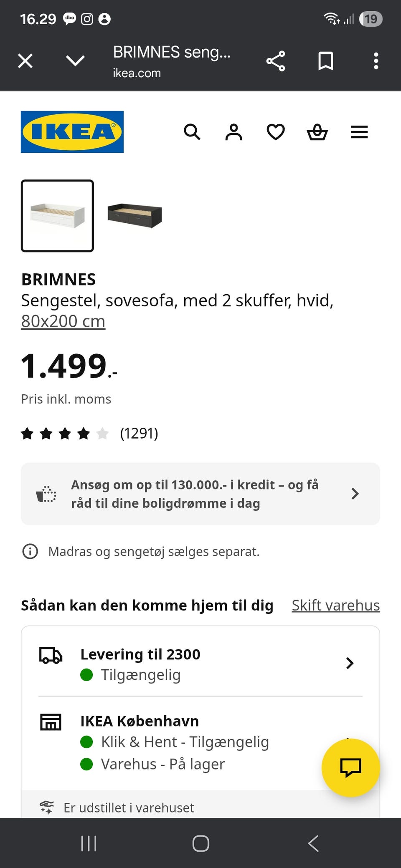Open browser three-dot options menu
The width and height of the screenshot is (401, 868).
click(x=376, y=61)
